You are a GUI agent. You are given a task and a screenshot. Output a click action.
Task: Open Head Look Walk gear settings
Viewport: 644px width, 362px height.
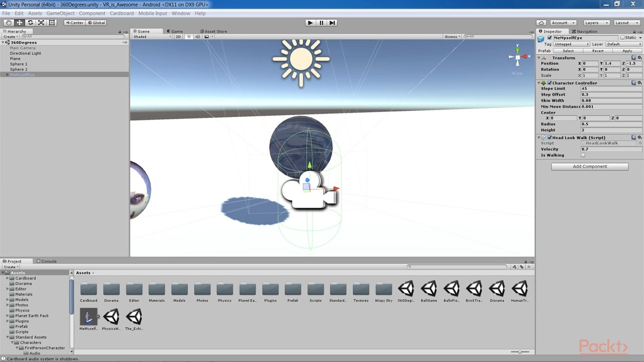point(639,137)
